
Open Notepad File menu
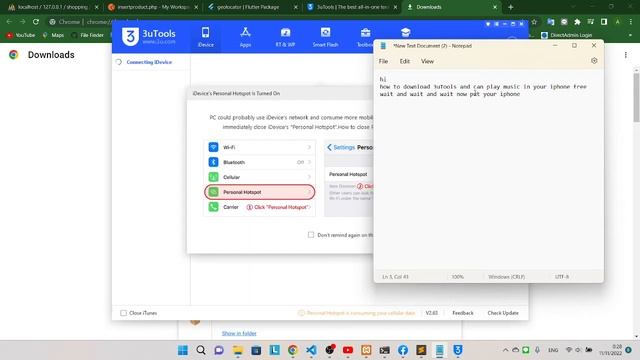coord(383,61)
